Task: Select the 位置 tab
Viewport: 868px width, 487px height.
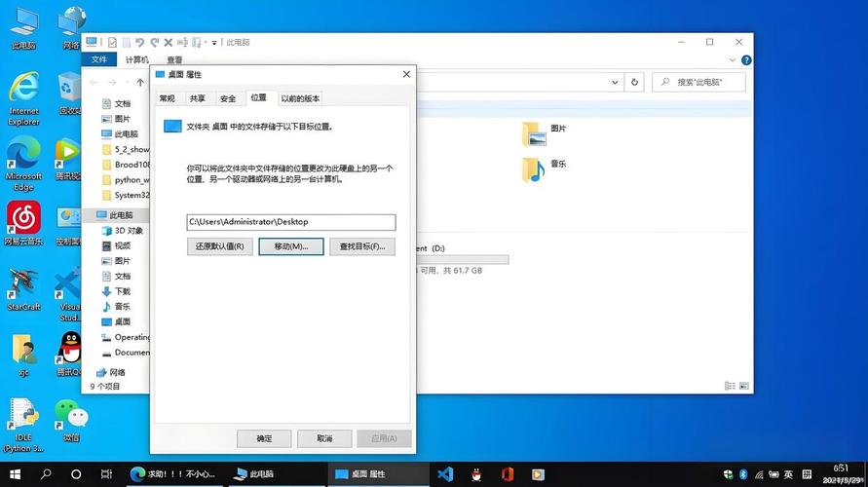Action: [x=258, y=97]
